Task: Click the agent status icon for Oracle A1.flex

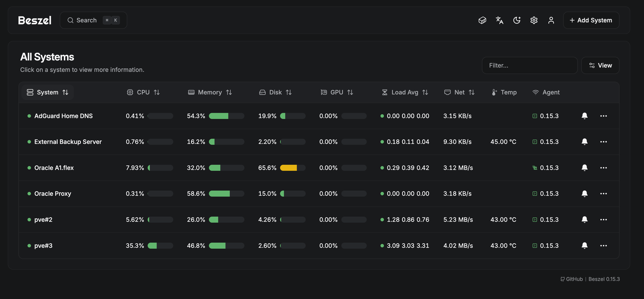Action: pos(535,168)
